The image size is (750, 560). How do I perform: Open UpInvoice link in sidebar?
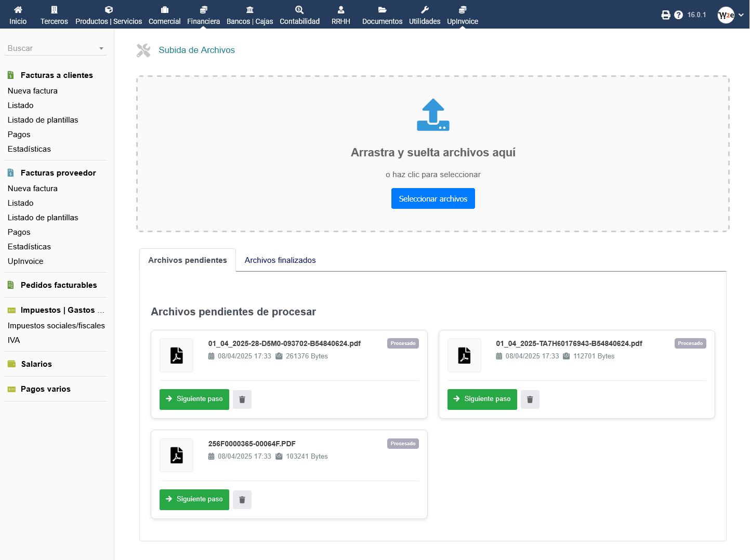coord(25,261)
